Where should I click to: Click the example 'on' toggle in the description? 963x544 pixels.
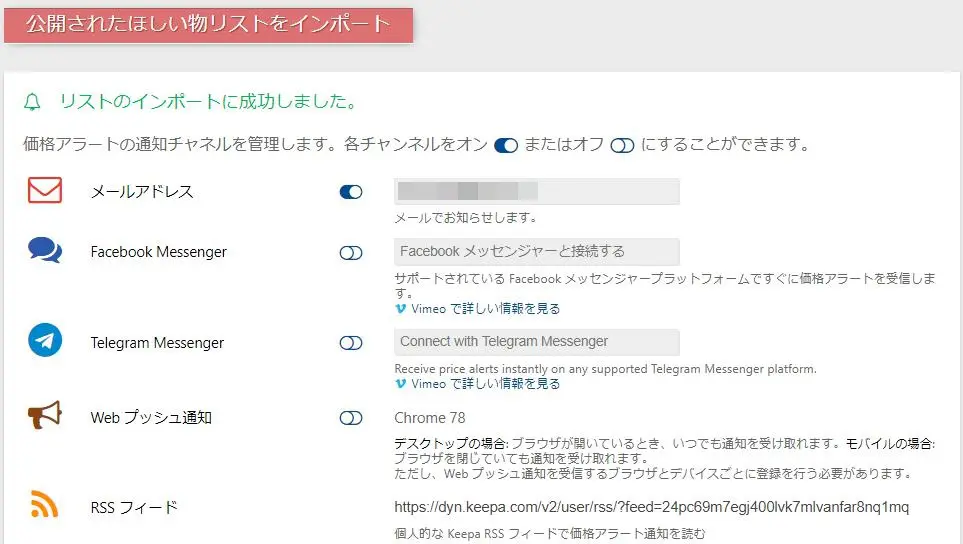[x=506, y=146]
